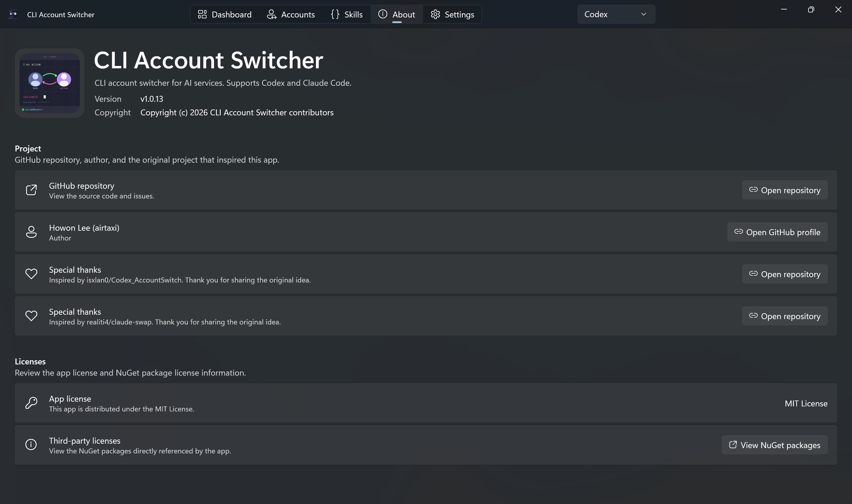Click the Project section heading
Viewport: 852px width, 504px height.
tap(28, 148)
